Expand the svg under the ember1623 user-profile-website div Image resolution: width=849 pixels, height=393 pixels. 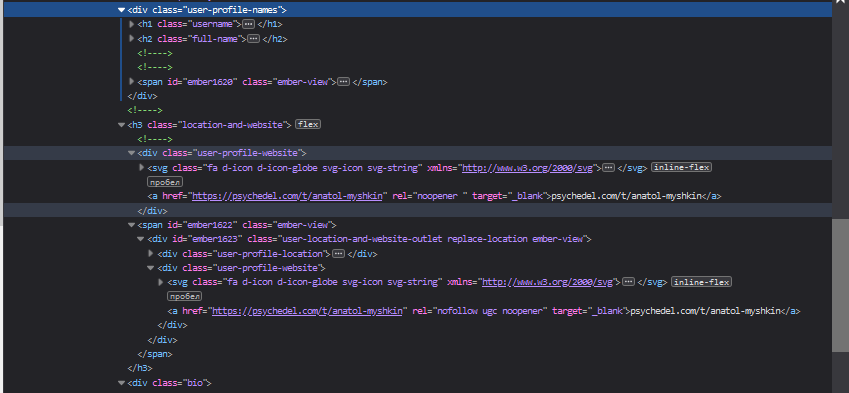click(x=161, y=282)
